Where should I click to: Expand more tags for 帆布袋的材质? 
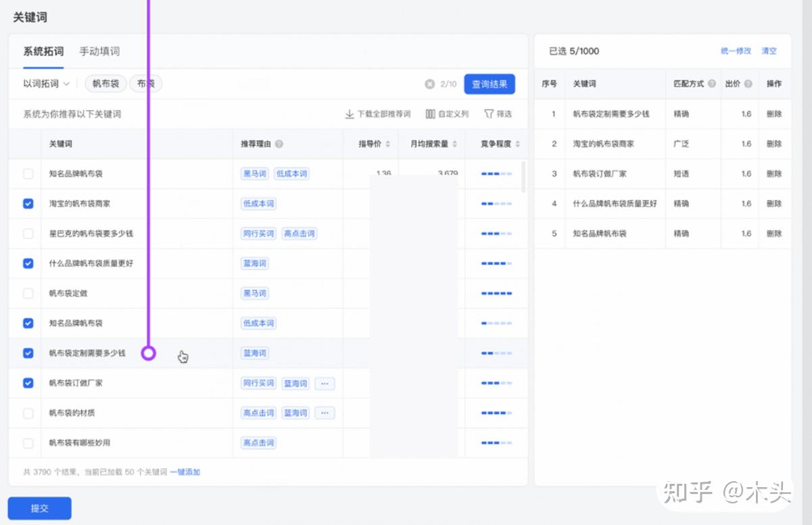point(325,413)
